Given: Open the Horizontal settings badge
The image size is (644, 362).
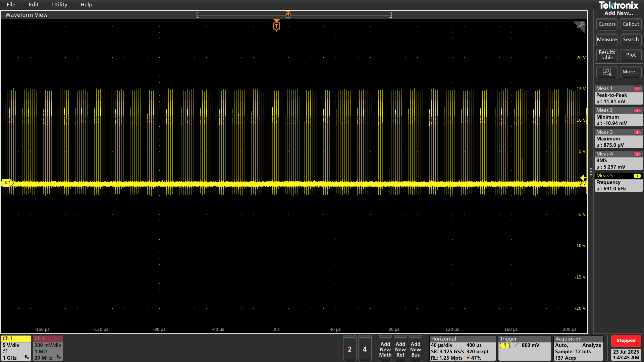Looking at the screenshot, I should [462, 348].
